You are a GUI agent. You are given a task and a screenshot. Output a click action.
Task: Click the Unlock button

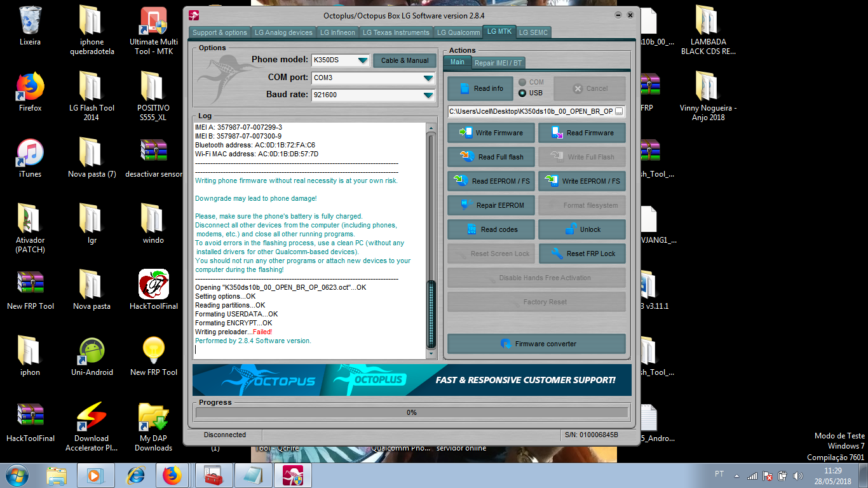click(582, 229)
